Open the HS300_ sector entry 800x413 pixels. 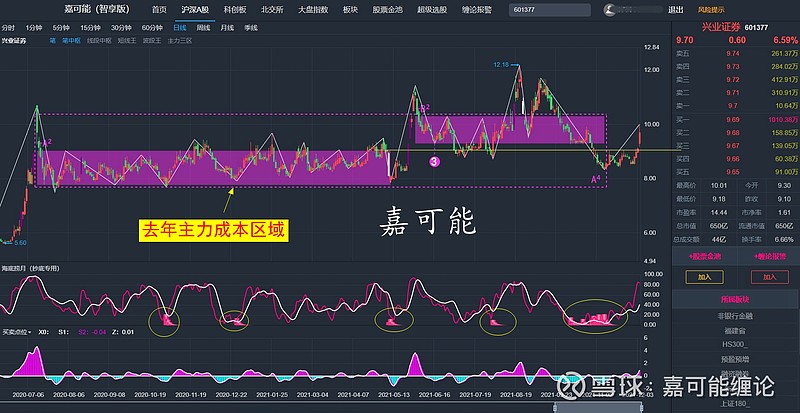pos(735,345)
